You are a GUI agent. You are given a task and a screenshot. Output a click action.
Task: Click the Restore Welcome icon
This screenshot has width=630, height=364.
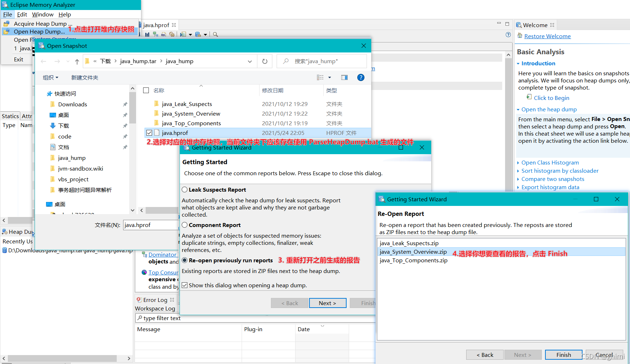click(519, 36)
